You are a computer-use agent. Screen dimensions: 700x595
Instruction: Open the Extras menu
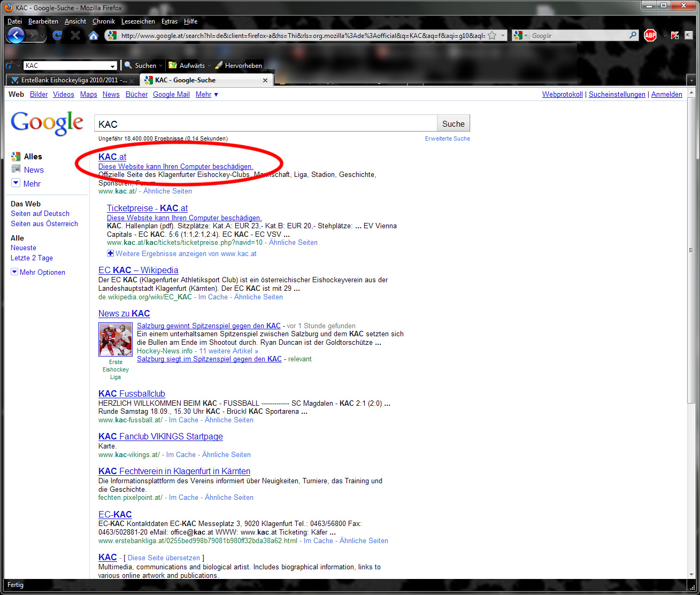170,21
